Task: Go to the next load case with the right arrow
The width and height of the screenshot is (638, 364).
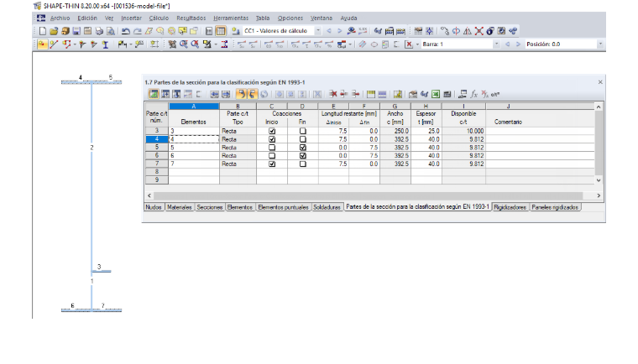Action: tap(340, 31)
